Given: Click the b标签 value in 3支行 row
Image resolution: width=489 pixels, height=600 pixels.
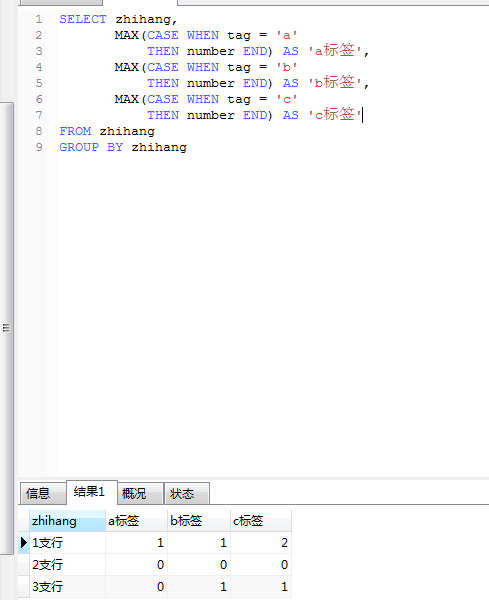Looking at the screenshot, I should 199,586.
